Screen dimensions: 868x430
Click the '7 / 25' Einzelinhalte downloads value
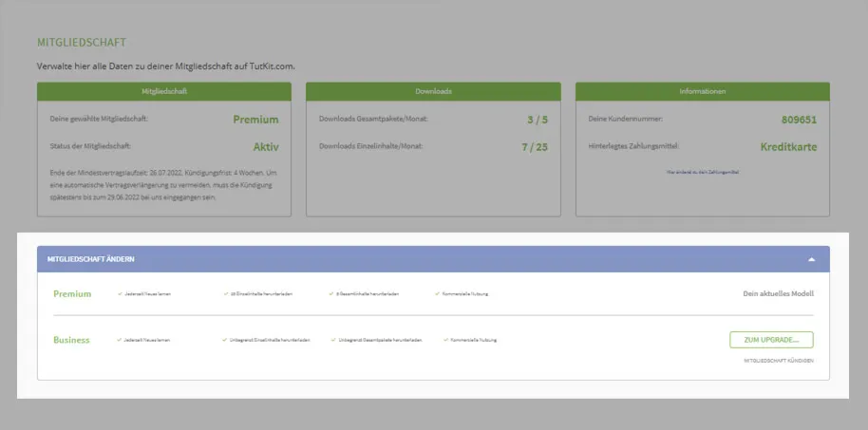pos(535,147)
